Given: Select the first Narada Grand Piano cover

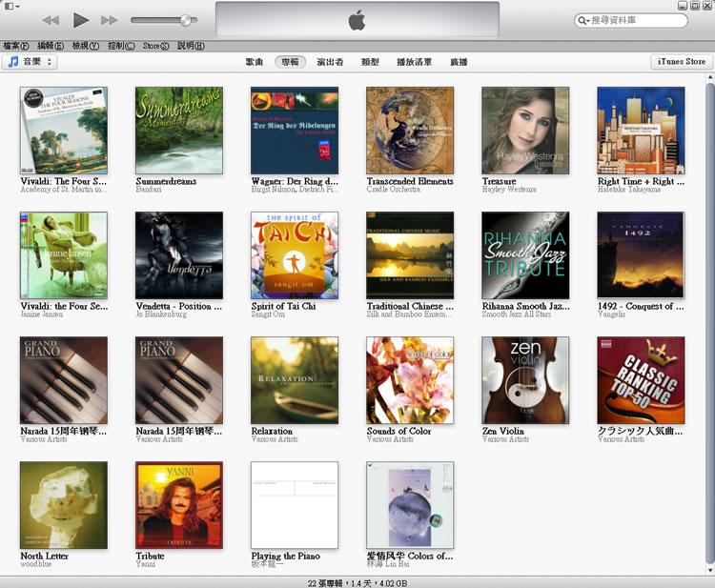Looking at the screenshot, I should 64,380.
